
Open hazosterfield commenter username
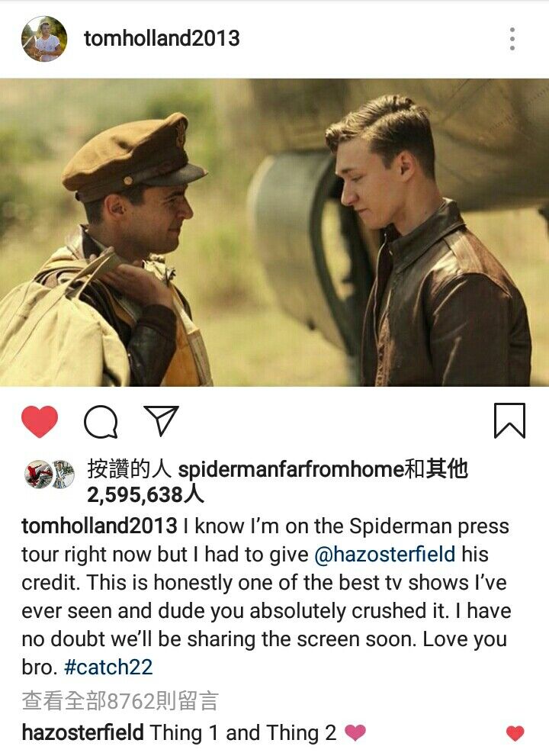point(82,733)
